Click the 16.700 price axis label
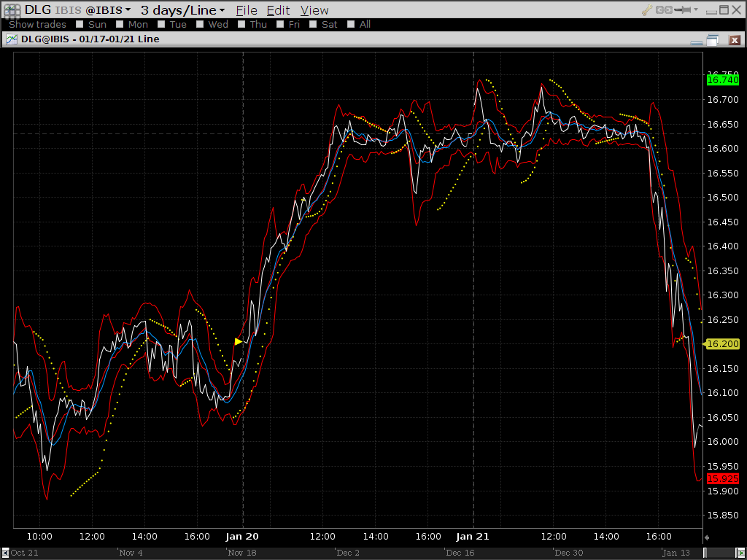Image resolution: width=747 pixels, height=560 pixels. pyautogui.click(x=723, y=99)
